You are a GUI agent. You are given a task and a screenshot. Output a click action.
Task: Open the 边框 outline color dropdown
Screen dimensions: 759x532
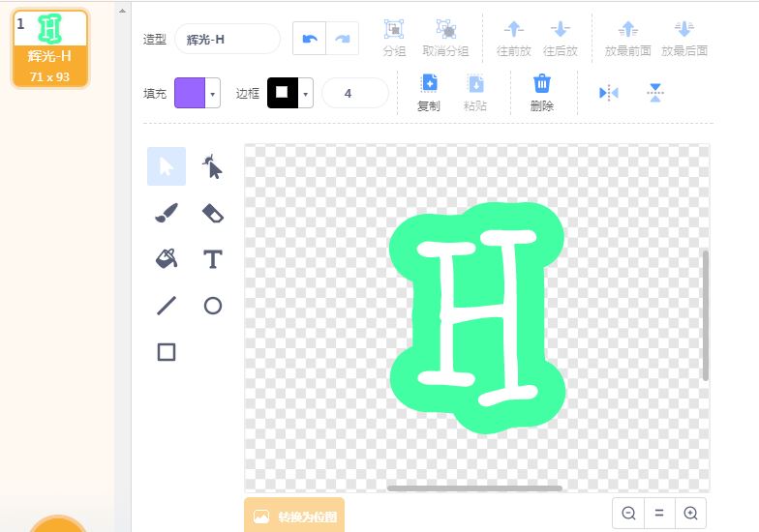pos(306,93)
